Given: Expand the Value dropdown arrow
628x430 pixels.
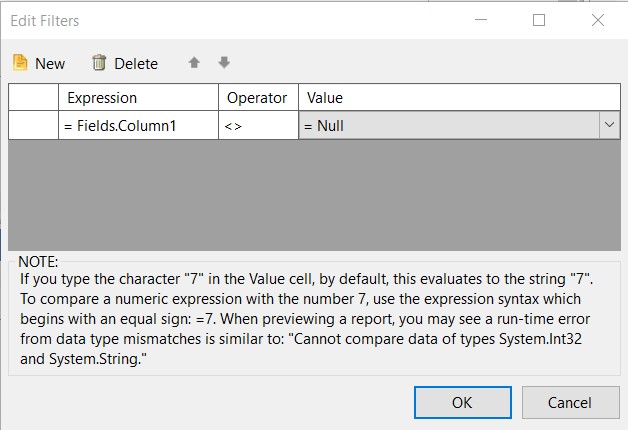Looking at the screenshot, I should click(608, 126).
